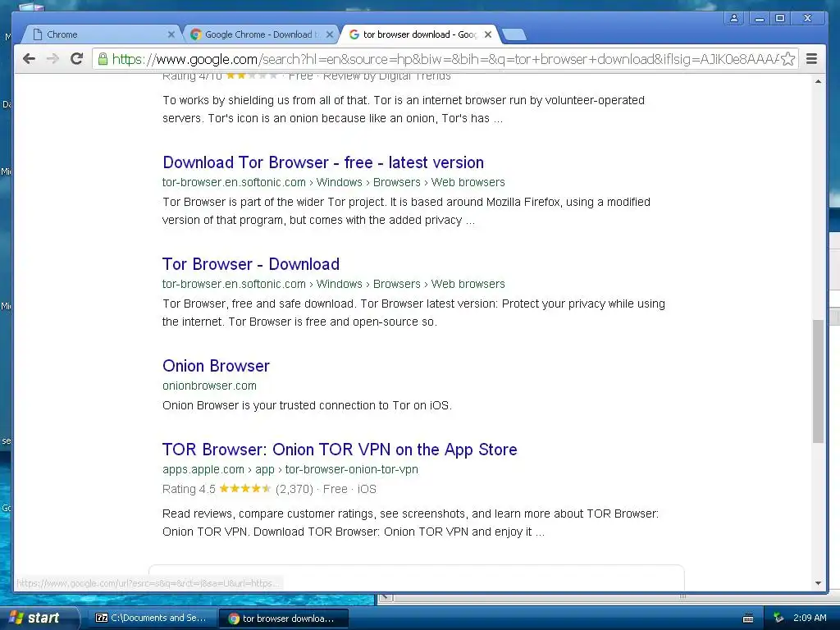Click softonic URL under Tor Browser - Download
The height and width of the screenshot is (630, 840).
334,284
